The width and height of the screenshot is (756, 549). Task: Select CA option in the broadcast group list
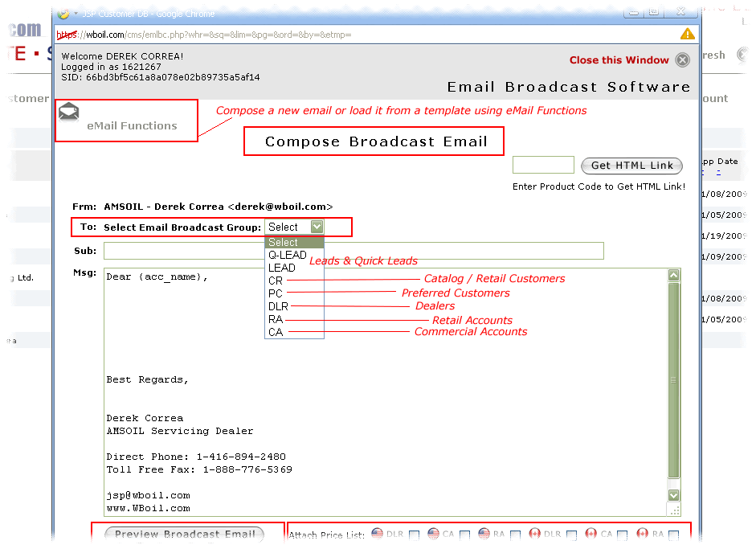tap(294, 332)
